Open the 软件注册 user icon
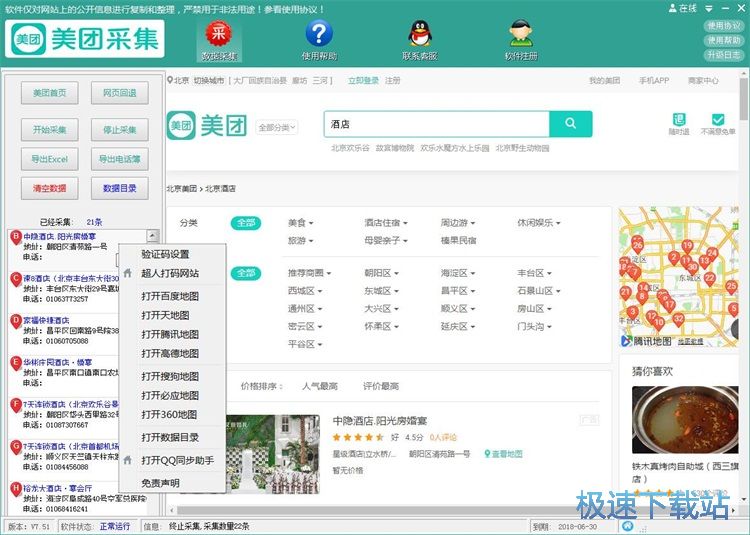Image resolution: width=750 pixels, height=535 pixels. click(520, 35)
